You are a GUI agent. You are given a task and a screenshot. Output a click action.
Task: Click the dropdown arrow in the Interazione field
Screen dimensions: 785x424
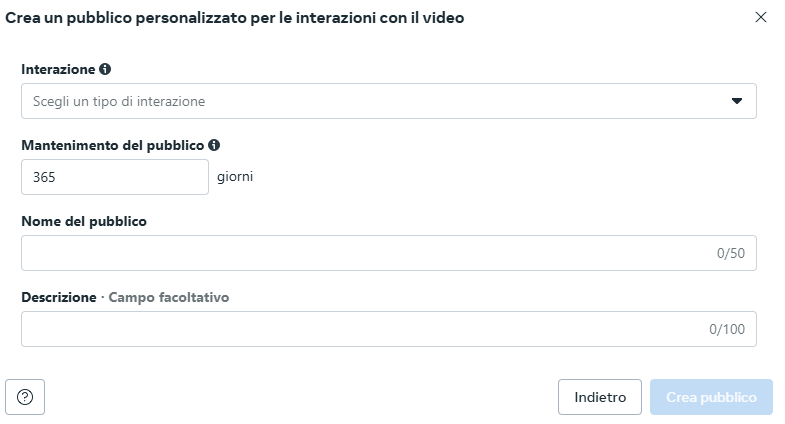[737, 101]
